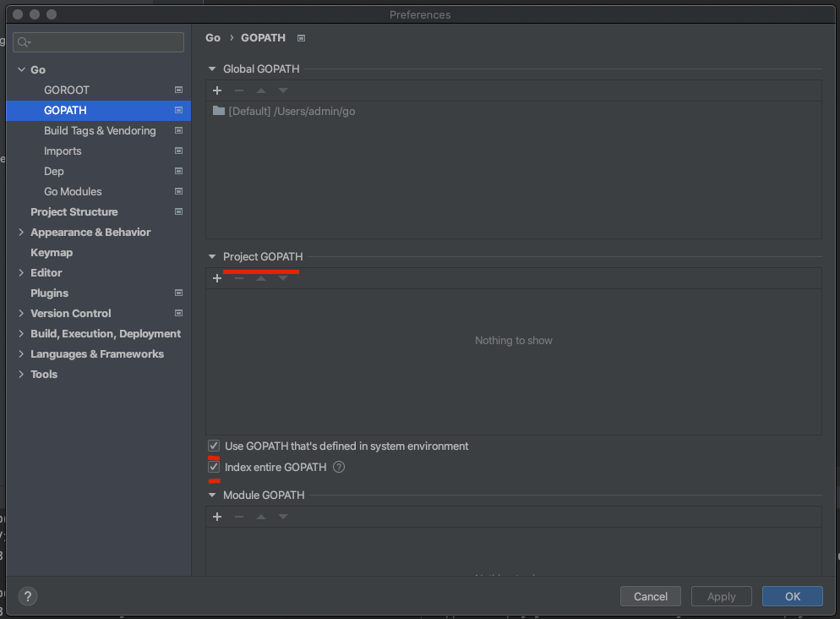Toggle Use GOPATH defined in system environment

pos(214,446)
